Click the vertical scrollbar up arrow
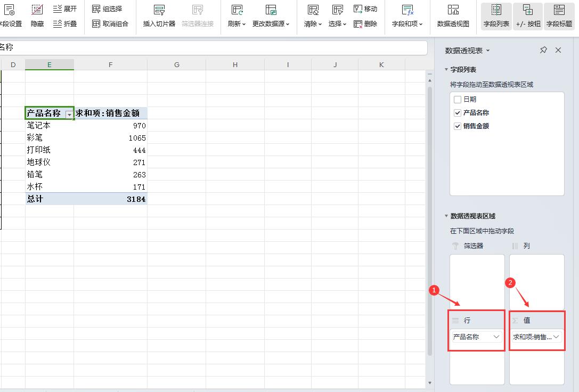 click(430, 80)
